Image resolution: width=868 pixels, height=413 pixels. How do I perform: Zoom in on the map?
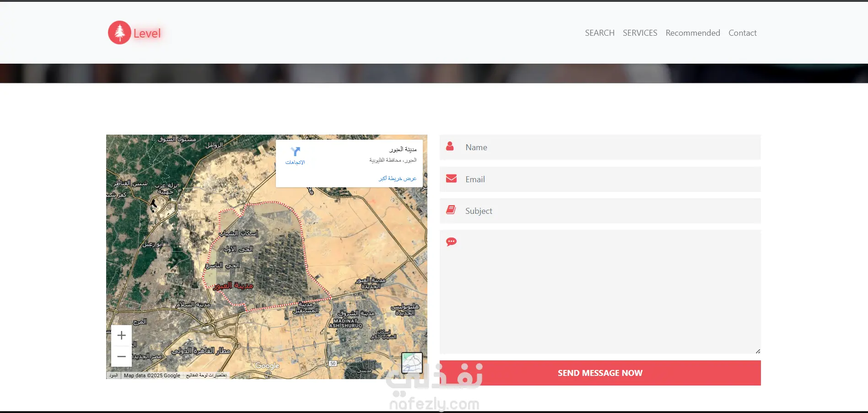[121, 336]
